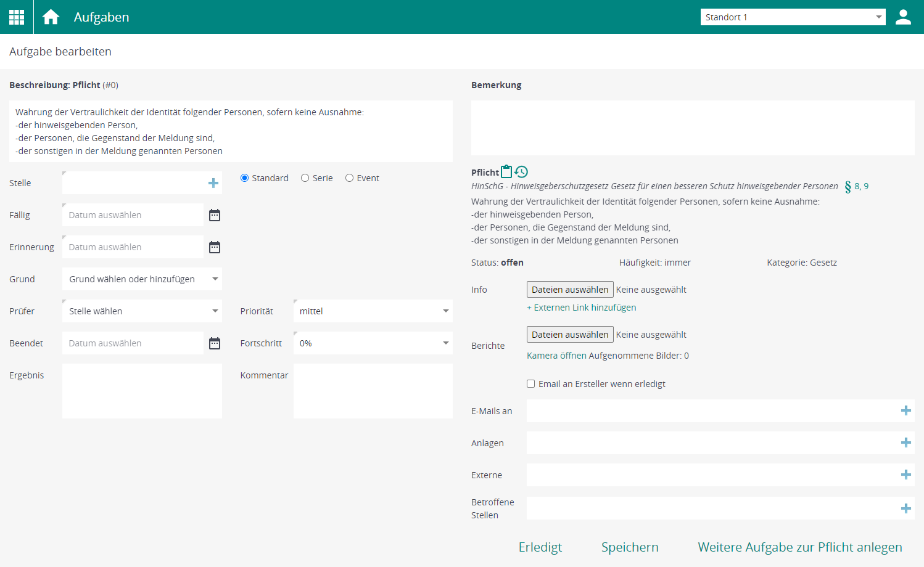Click the home icon in the header
Screen dimensions: 924x567
click(51, 17)
